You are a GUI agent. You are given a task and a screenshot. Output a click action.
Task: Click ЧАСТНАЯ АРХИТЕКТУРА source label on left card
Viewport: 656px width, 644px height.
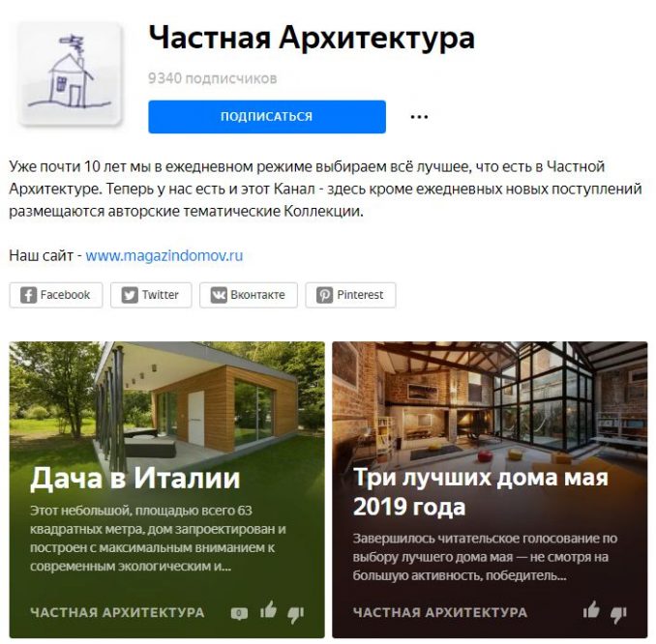117,613
